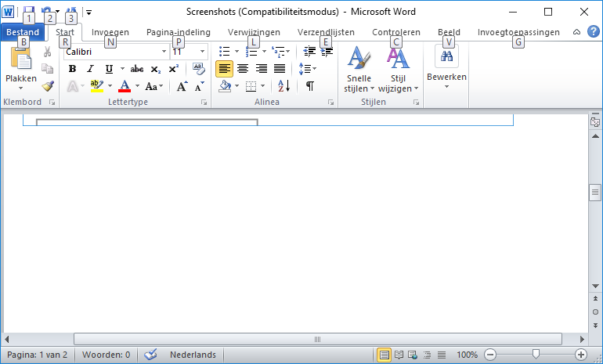This screenshot has width=603, height=364.
Task: Switch to the Invoegen tab
Action: pyautogui.click(x=110, y=32)
